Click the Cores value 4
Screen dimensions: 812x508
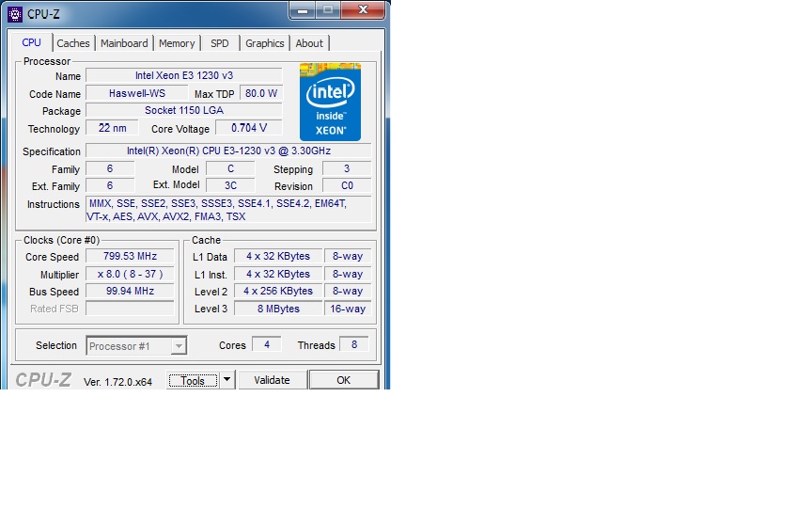pyautogui.click(x=267, y=344)
